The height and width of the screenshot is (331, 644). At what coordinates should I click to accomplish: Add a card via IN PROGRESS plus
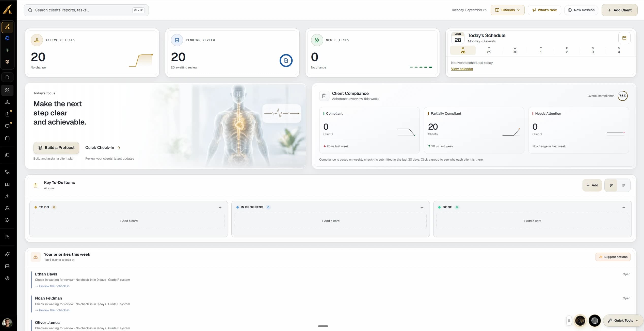click(422, 207)
